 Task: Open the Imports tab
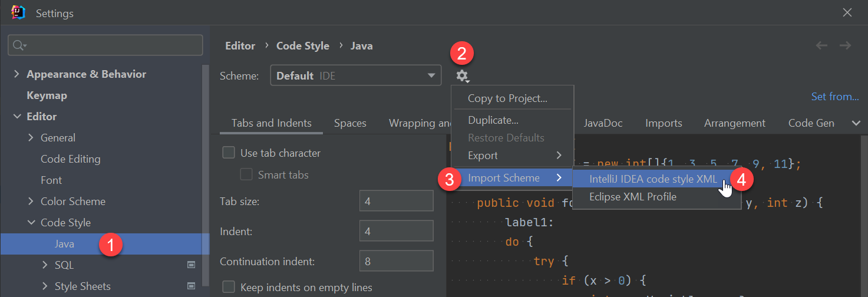664,123
